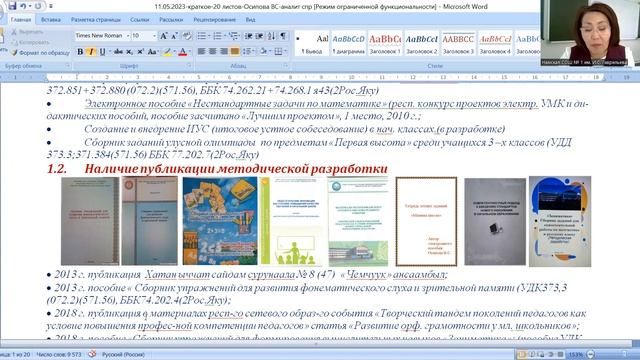Clear formatting of selected text
This screenshot has width=640, height=360.
187,36
